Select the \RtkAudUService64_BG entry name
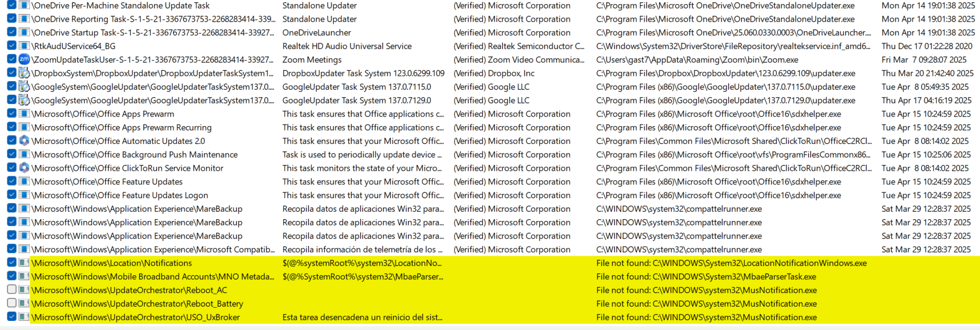Image resolution: width=980 pixels, height=330 pixels. coord(74,46)
